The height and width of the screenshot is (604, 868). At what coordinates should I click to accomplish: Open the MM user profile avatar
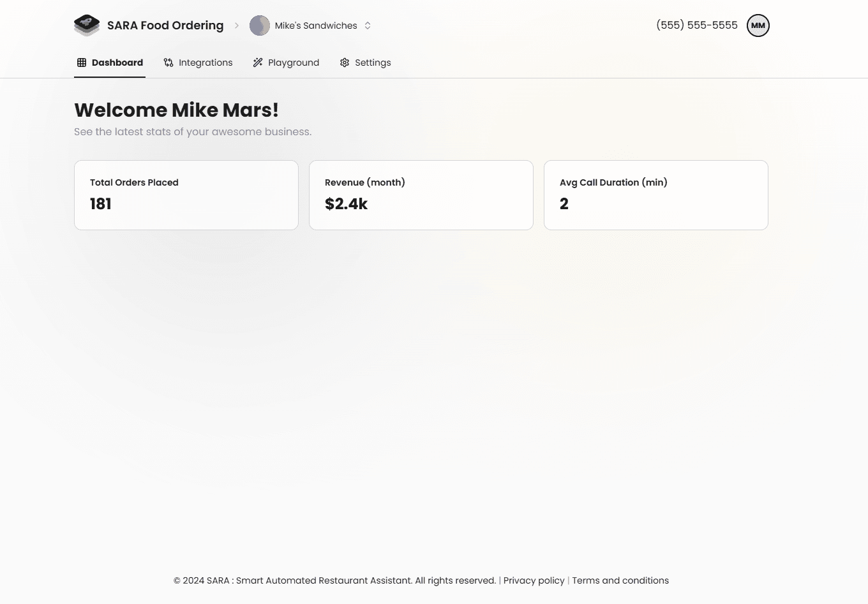pos(758,26)
